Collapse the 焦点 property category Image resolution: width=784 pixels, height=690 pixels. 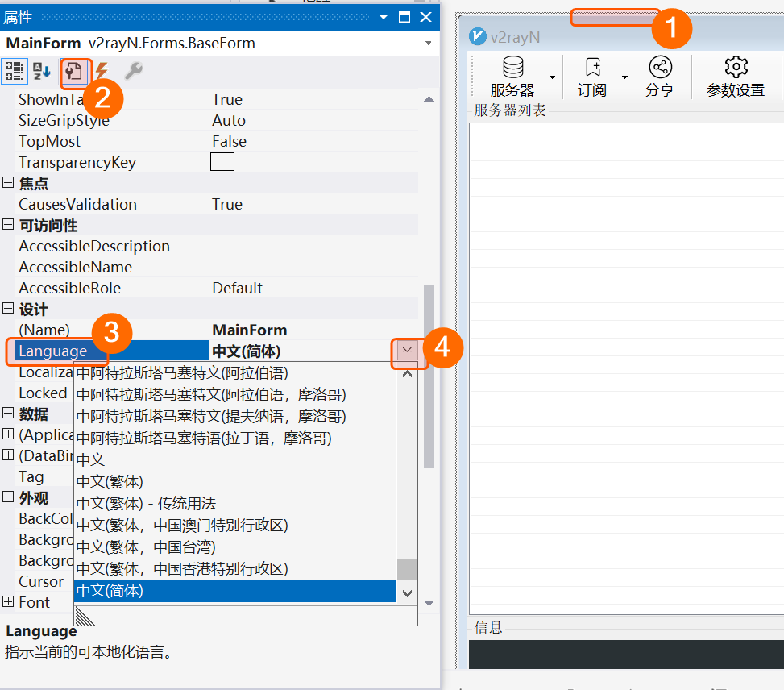pyautogui.click(x=8, y=184)
